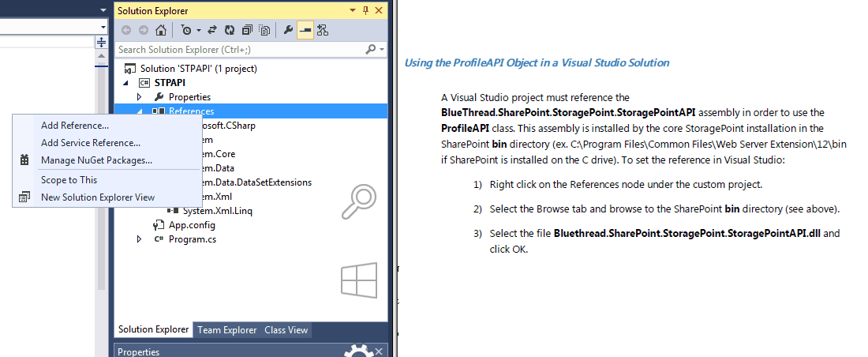Select the highlighted References node
Screen dimensions: 868x357
click(x=251, y=111)
